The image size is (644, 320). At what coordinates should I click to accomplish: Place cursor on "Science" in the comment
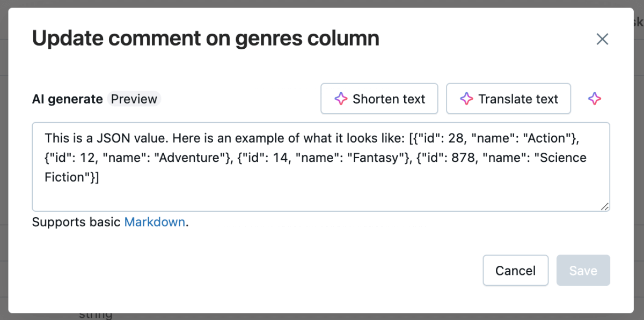pos(562,158)
